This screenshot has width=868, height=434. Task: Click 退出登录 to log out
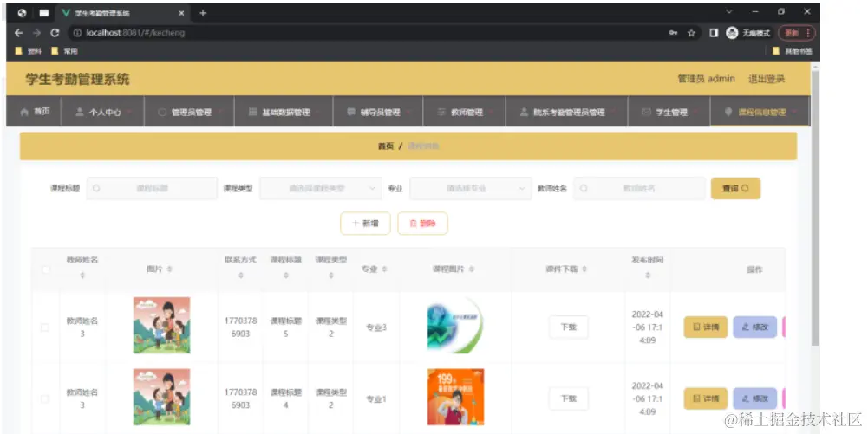767,79
